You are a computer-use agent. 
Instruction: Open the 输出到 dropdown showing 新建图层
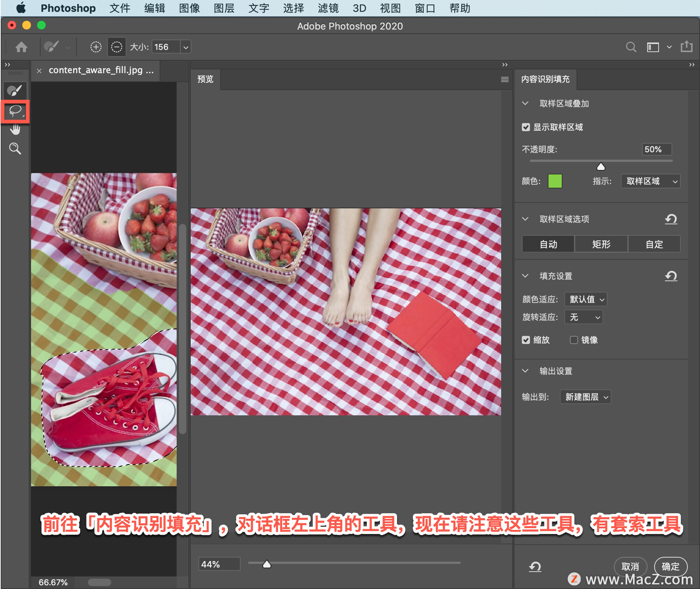pyautogui.click(x=585, y=397)
